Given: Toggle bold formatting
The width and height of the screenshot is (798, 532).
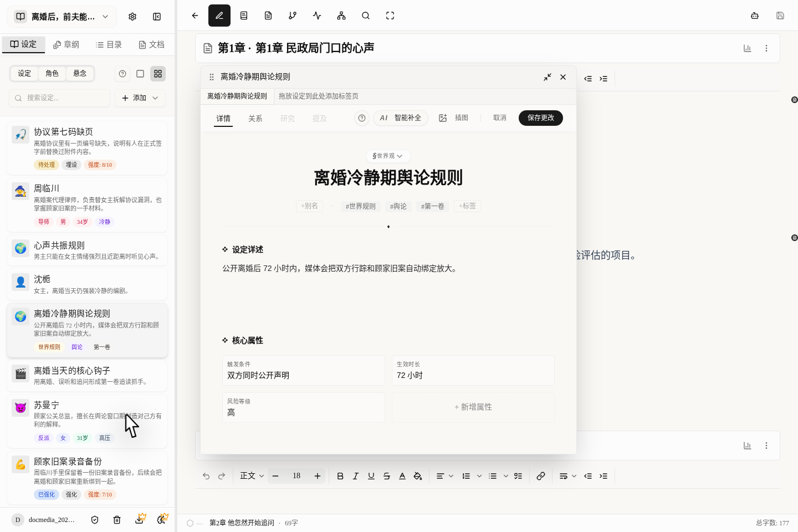Looking at the screenshot, I should point(340,475).
